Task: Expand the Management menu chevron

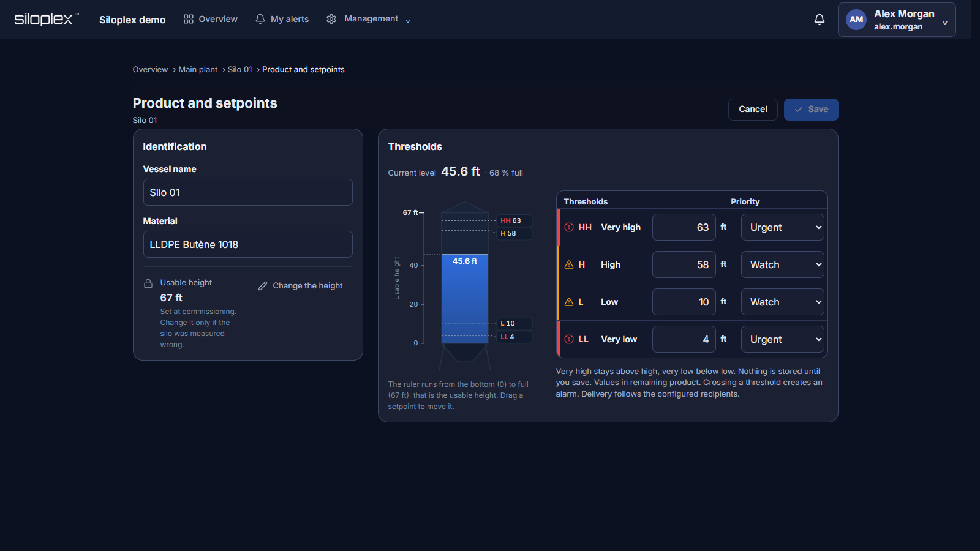Action: [x=408, y=21]
